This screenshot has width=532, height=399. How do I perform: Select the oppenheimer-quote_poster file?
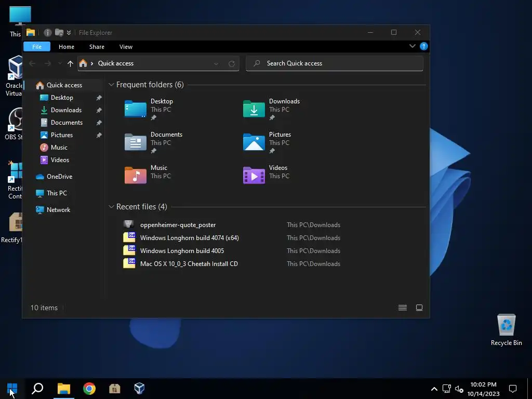click(x=178, y=225)
